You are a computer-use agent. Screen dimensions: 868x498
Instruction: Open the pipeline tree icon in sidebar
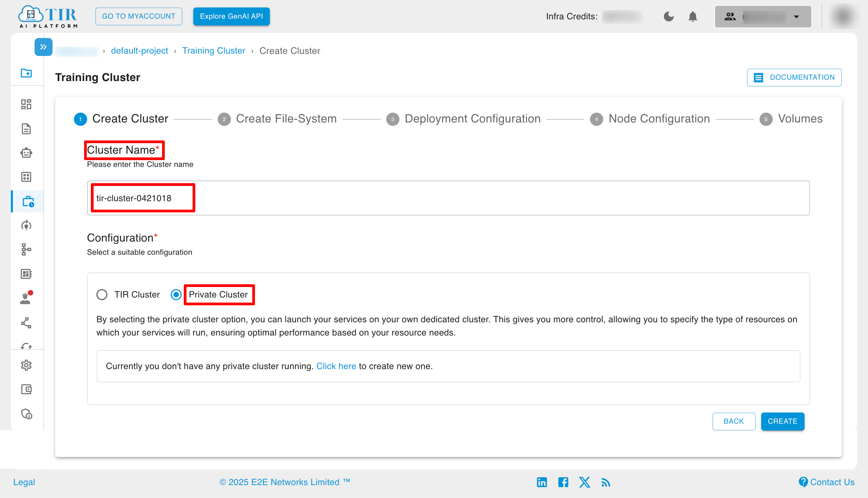click(x=26, y=250)
